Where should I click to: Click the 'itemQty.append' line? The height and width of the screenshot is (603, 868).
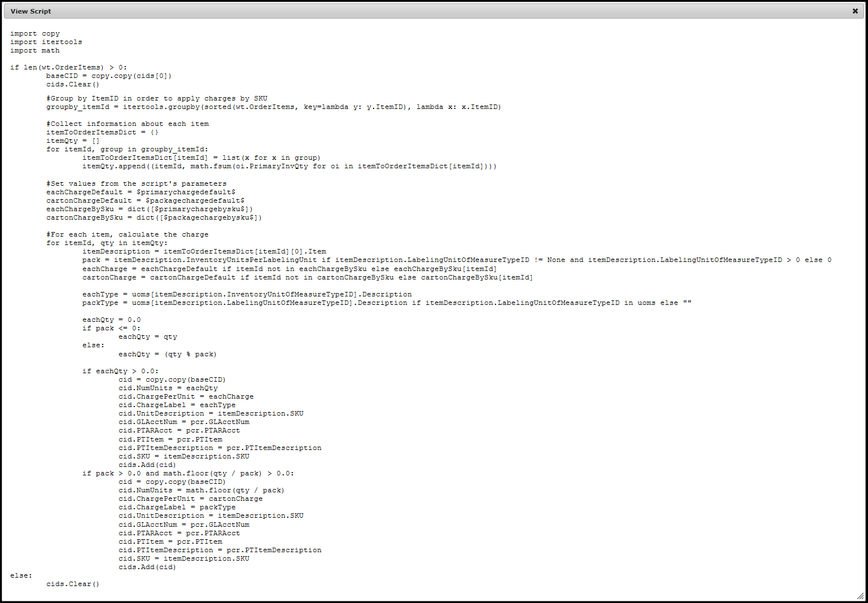point(290,166)
